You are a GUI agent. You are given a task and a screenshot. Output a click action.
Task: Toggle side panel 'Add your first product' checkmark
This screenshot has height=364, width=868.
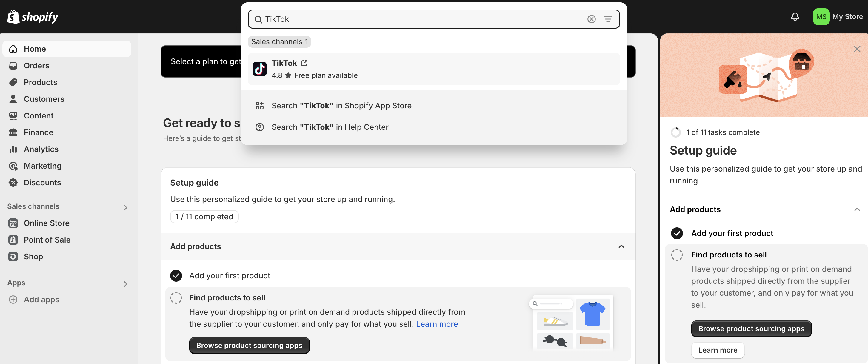click(x=677, y=233)
